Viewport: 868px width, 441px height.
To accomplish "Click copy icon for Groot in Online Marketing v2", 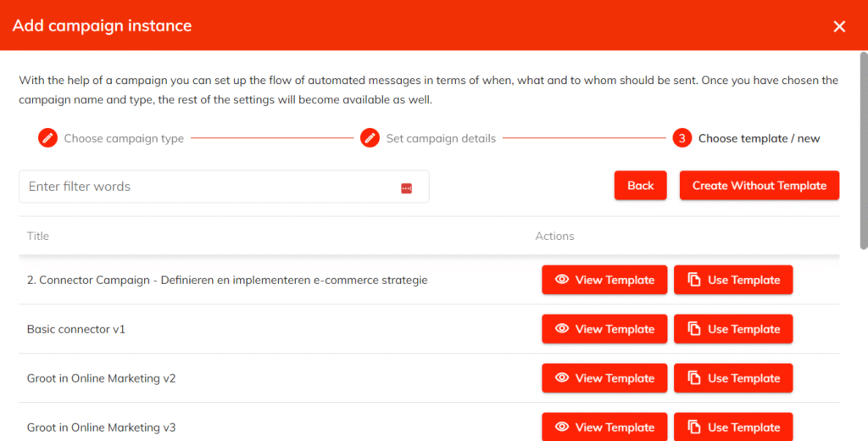I will 694,378.
